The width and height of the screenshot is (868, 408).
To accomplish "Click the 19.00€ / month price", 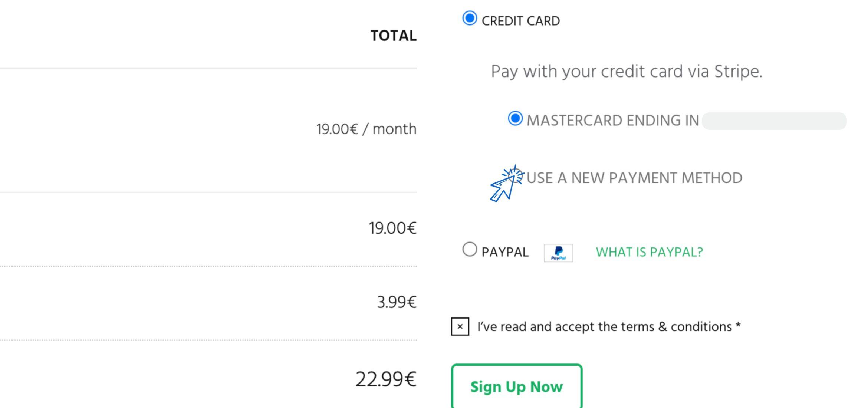I will point(366,129).
